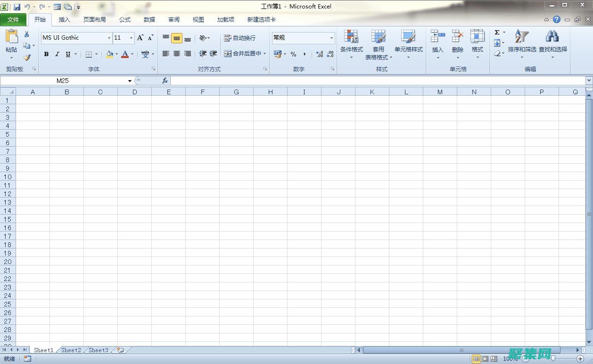The image size is (593, 364).
Task: Open the Name Box dropdown arrow
Action: 130,81
